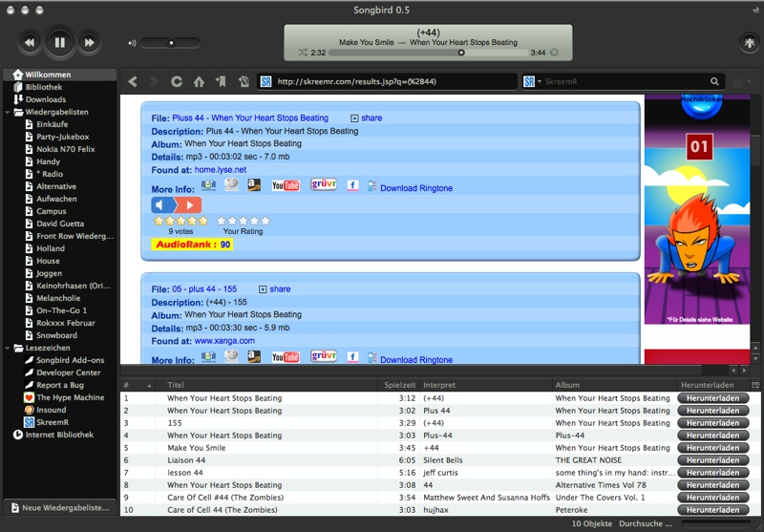The height and width of the screenshot is (532, 764).
Task: Open Songbird Add-ons bookmark
Action: [70, 360]
